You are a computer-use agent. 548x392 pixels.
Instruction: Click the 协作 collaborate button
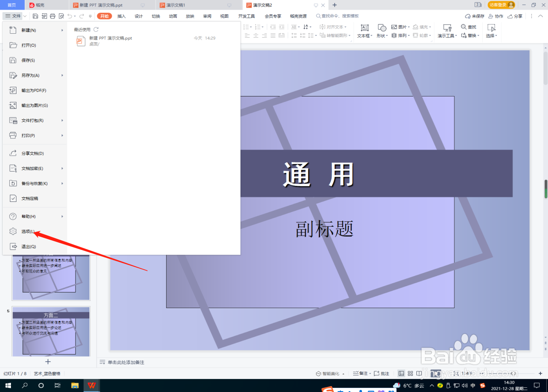coord(496,16)
